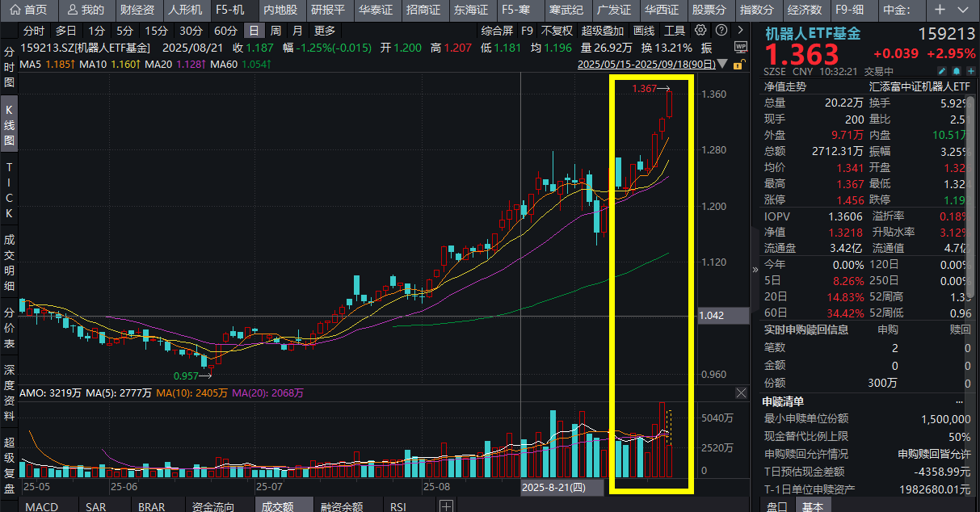Click the WP screen icon
Screen dimensions: 980x512
tap(742, 48)
